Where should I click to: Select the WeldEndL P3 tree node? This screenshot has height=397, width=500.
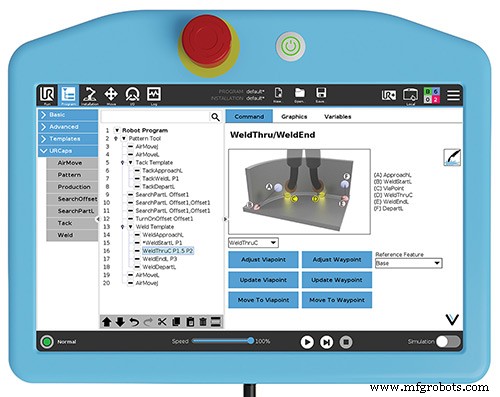[x=160, y=259]
